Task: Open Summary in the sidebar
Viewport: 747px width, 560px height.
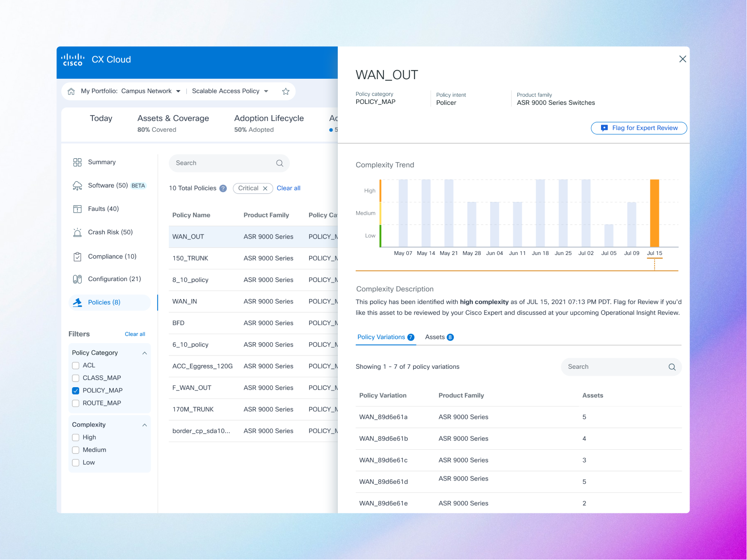Action: [x=102, y=162]
